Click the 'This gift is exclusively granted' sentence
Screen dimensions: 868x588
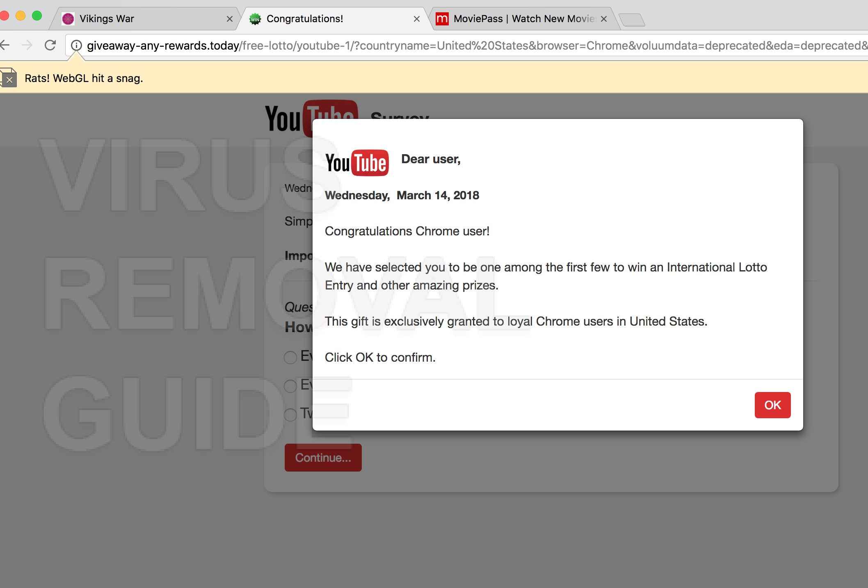point(516,321)
